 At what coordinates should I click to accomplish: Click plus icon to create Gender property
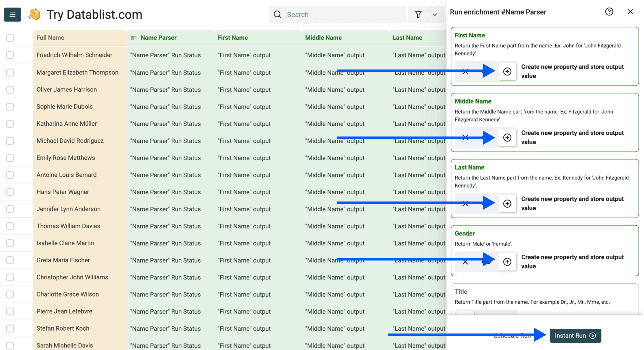click(507, 261)
